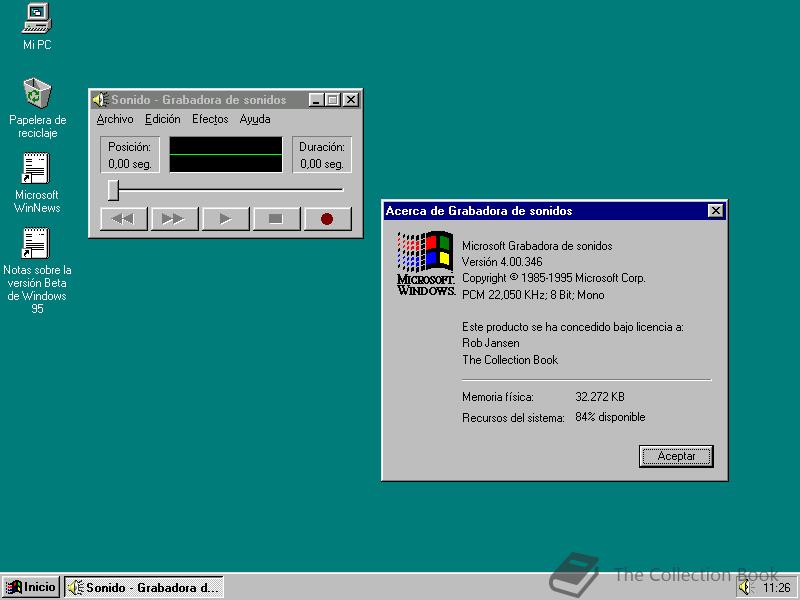The image size is (800, 600).
Task: Click the speaker icon in Grabadora title bar
Action: pos(101,99)
